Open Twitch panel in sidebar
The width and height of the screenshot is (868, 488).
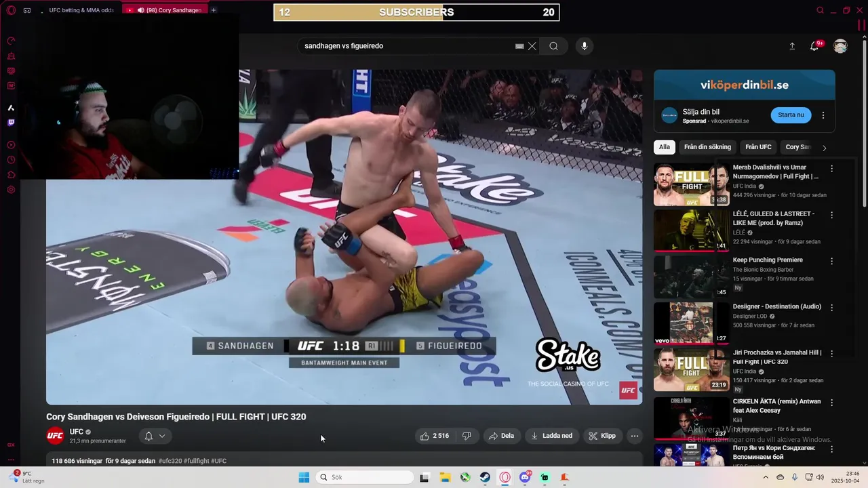11,123
